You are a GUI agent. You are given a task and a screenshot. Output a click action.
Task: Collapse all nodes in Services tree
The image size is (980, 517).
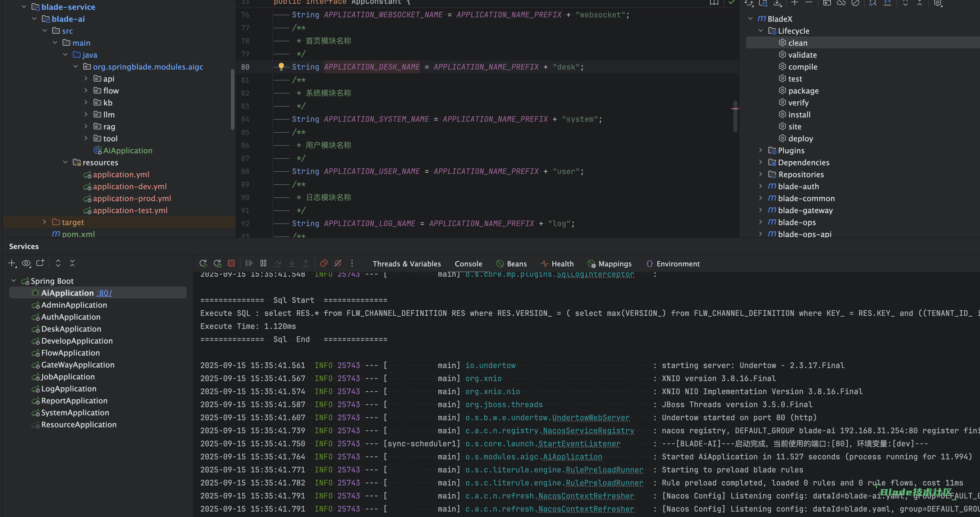[x=72, y=263]
